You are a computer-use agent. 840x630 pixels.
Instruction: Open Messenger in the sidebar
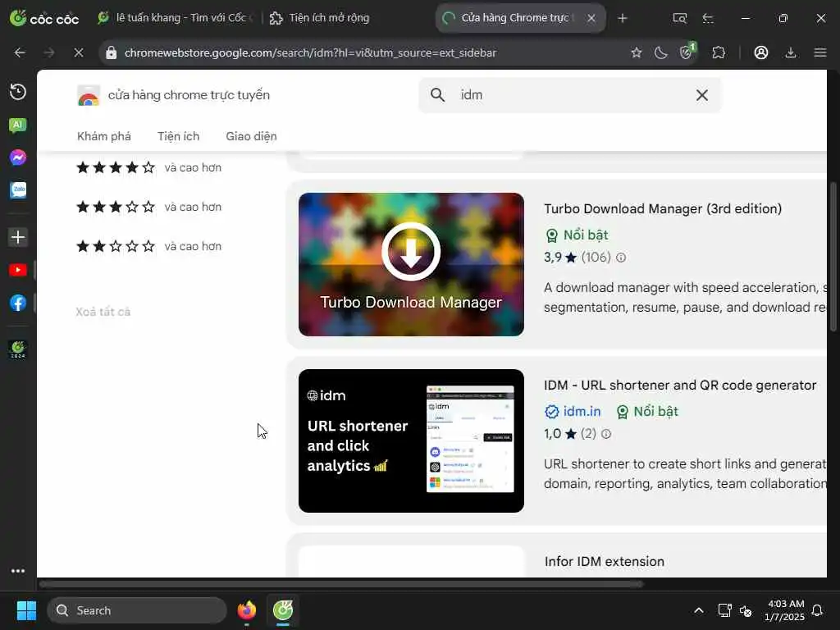(x=18, y=157)
